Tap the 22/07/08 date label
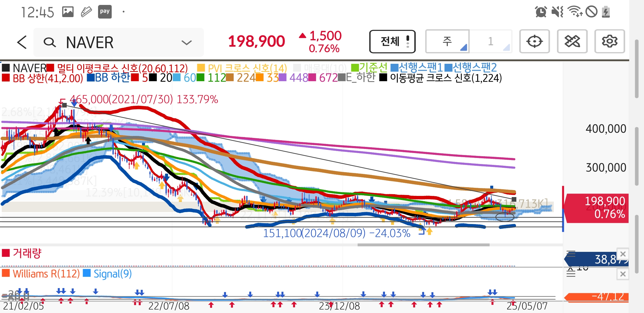Screen dimensions: 644x313 click(x=169, y=306)
